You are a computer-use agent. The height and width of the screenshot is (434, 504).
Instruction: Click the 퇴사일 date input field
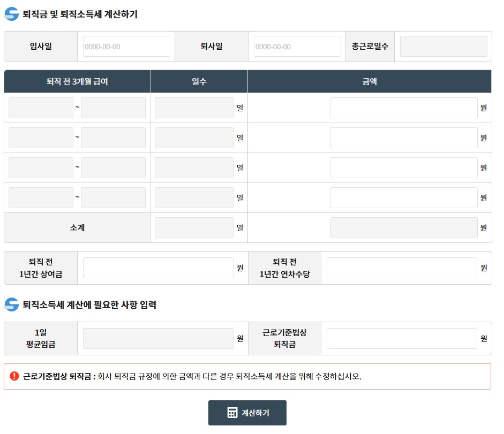297,46
